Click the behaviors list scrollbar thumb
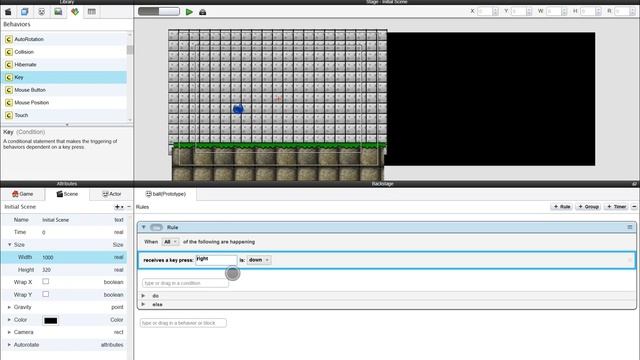This screenshot has height=360, width=640. 130,50
